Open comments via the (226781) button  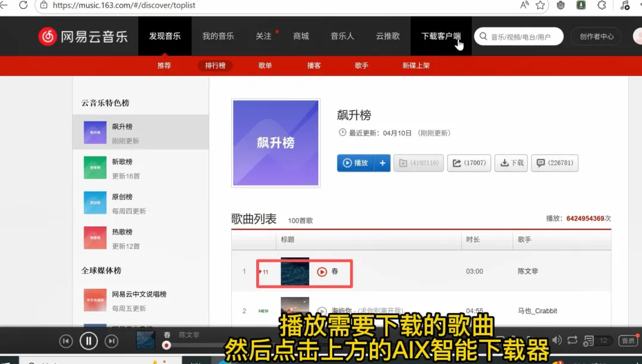coord(555,163)
